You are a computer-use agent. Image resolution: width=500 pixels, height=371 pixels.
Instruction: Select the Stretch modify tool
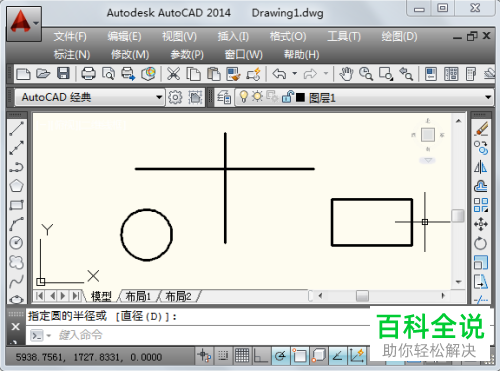[481, 281]
